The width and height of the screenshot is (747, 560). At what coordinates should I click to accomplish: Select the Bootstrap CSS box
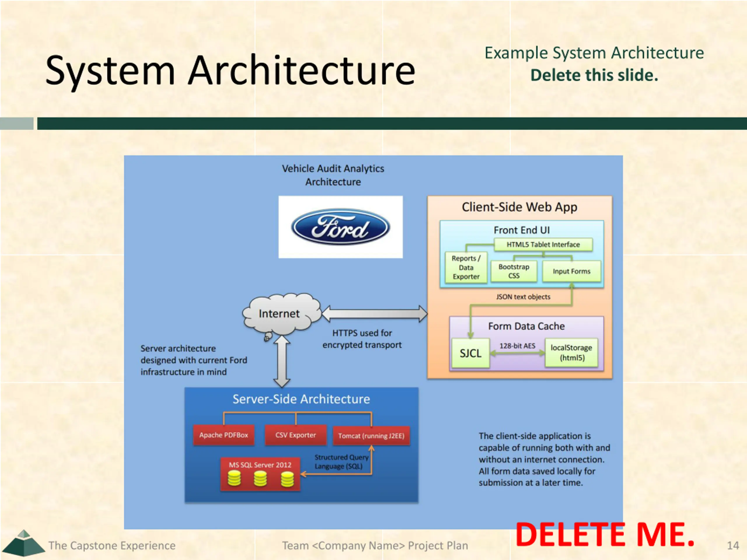pos(514,271)
